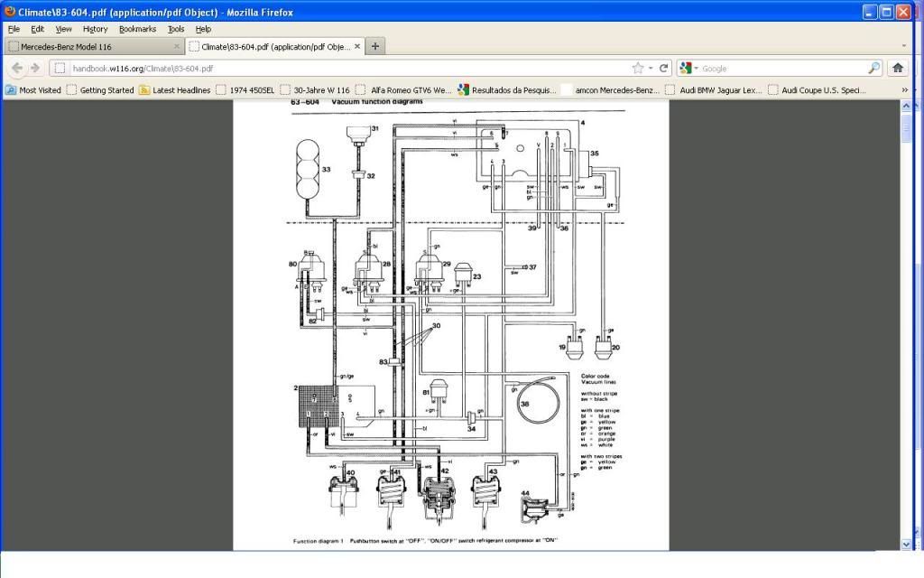Close the Climate\83-604.pdf tab
The image size is (924, 578).
click(x=358, y=46)
